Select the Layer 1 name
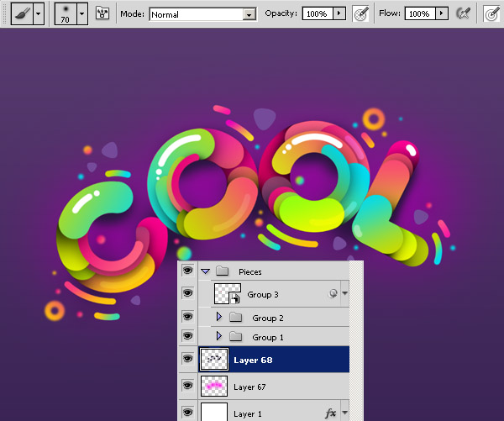 tap(248, 414)
